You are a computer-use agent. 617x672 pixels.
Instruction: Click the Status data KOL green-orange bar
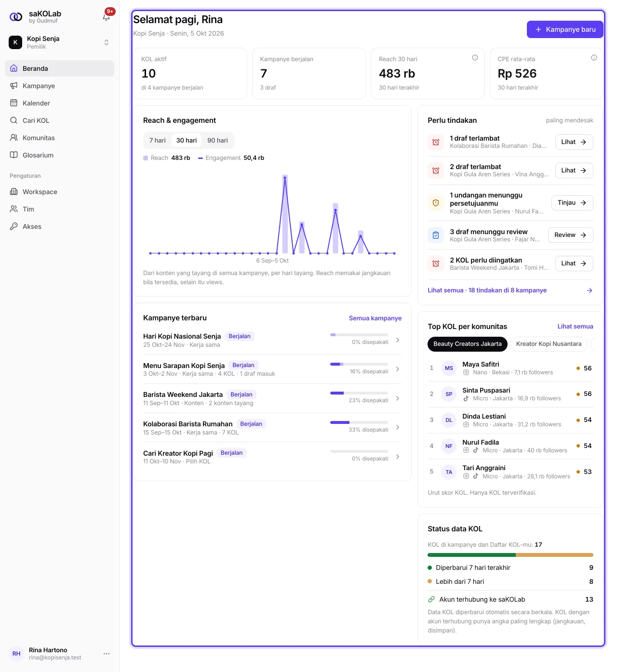[x=510, y=555]
